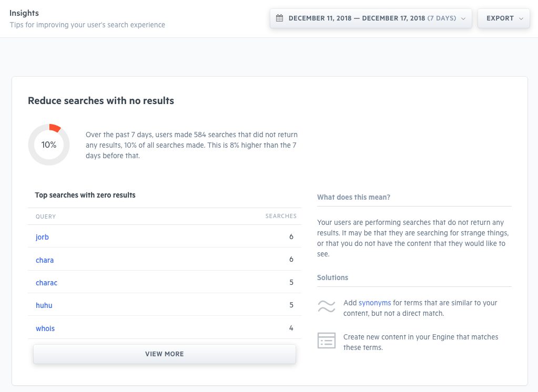Click the 10% no-results donut chart
Viewport: 538px width, 392px height.
pyautogui.click(x=49, y=145)
